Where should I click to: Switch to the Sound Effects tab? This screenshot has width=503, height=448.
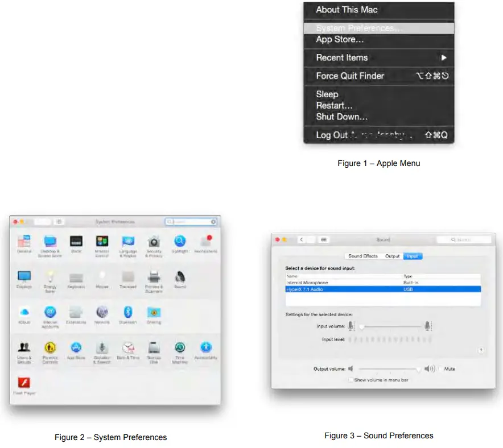[363, 256]
